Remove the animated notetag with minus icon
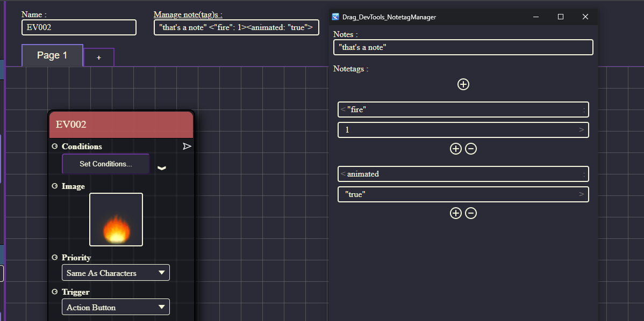644x321 pixels. 471,213
